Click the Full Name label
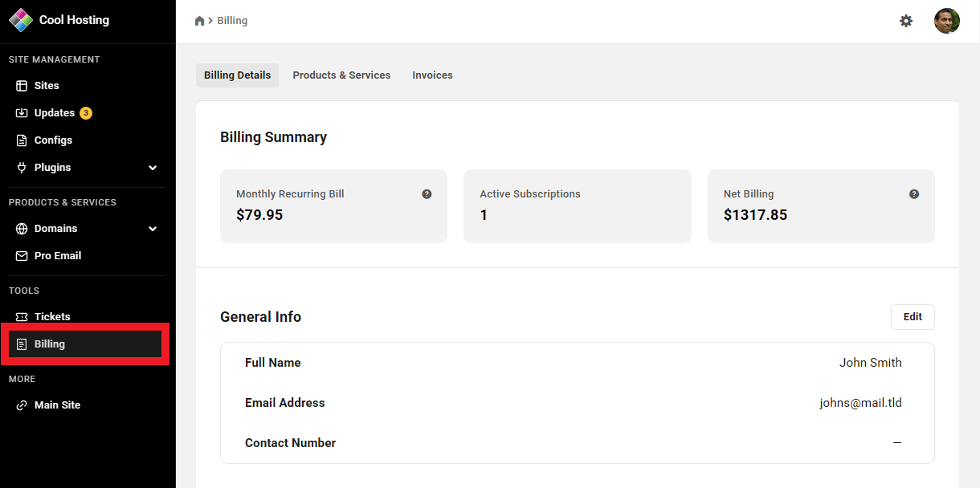 pos(273,363)
